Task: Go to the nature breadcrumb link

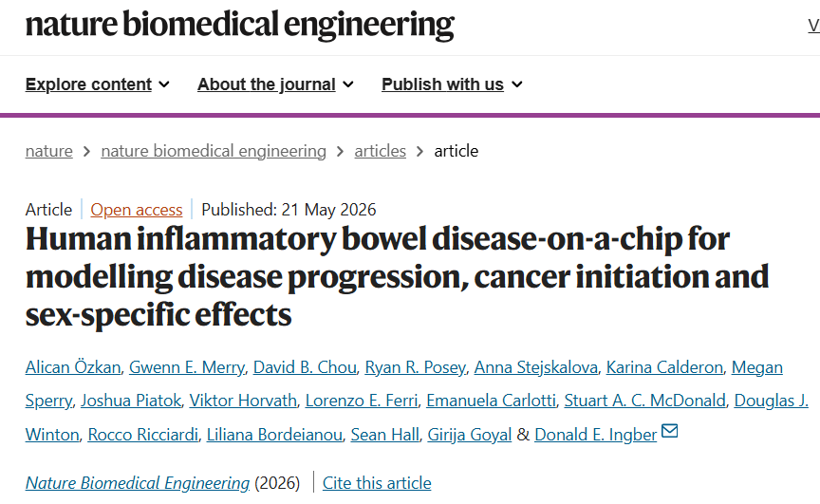Action: (x=49, y=151)
